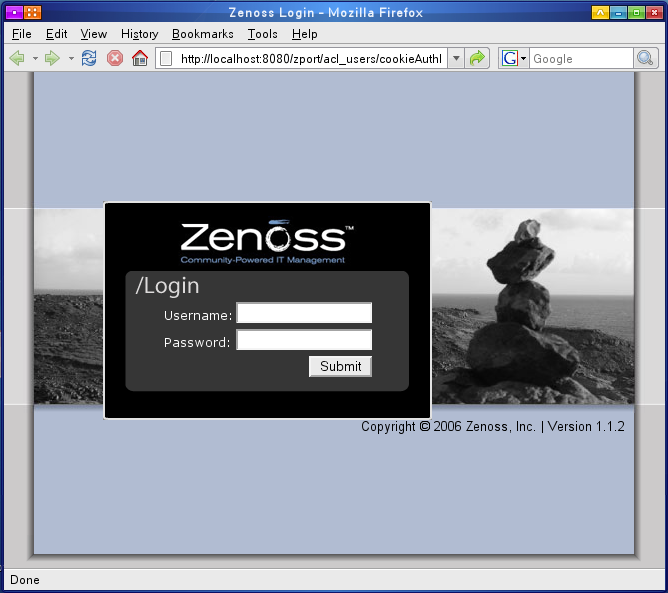Open the search engine selector dropdown
This screenshot has height=593, width=668.
tap(524, 58)
